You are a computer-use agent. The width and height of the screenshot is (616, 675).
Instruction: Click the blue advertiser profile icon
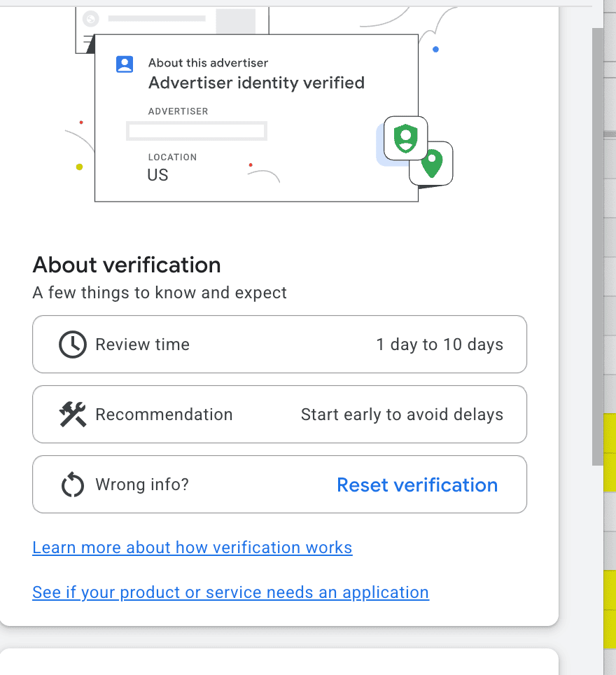[125, 64]
